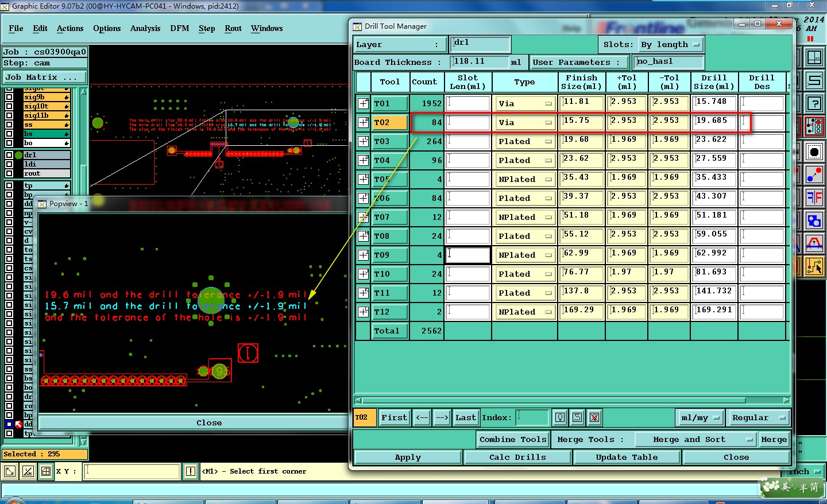Click the bottom-left zoom area icon
Image resolution: width=827 pixels, height=504 pixels.
(10, 471)
